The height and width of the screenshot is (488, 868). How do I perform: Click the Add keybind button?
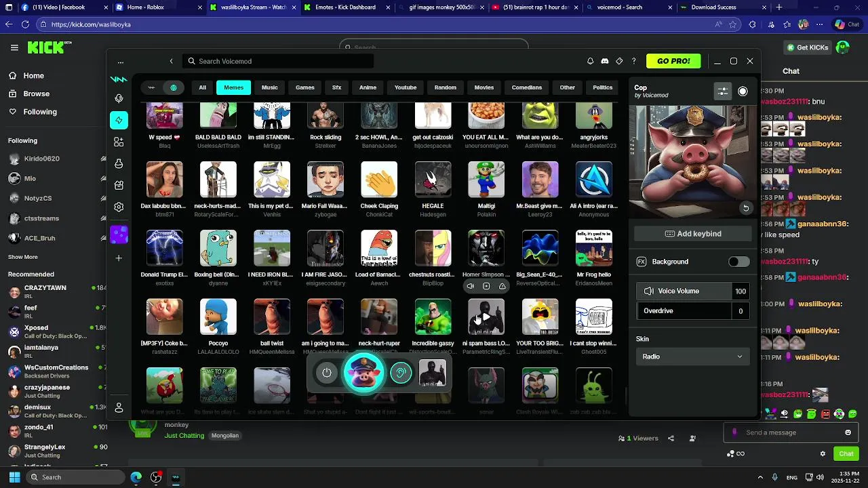[x=693, y=234]
